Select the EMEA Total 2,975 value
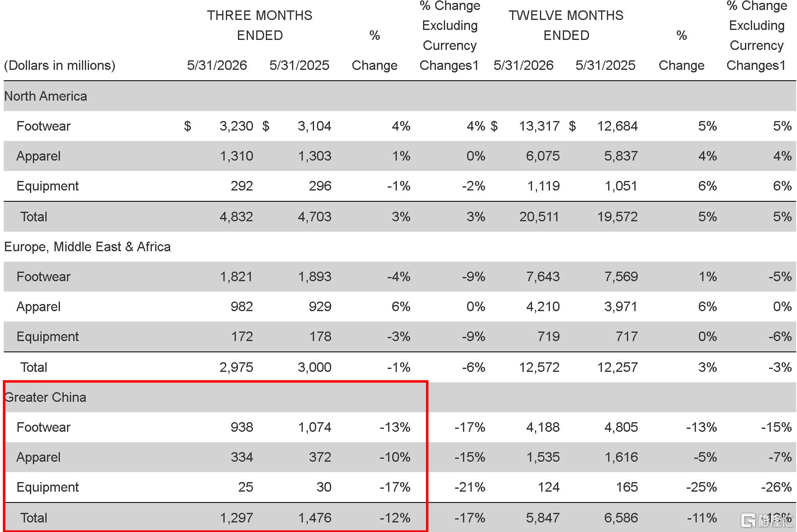 pyautogui.click(x=236, y=367)
